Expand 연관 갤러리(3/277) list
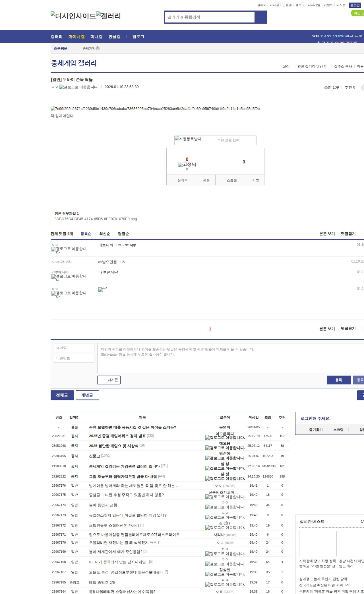The height and width of the screenshot is (594, 364). click(312, 66)
